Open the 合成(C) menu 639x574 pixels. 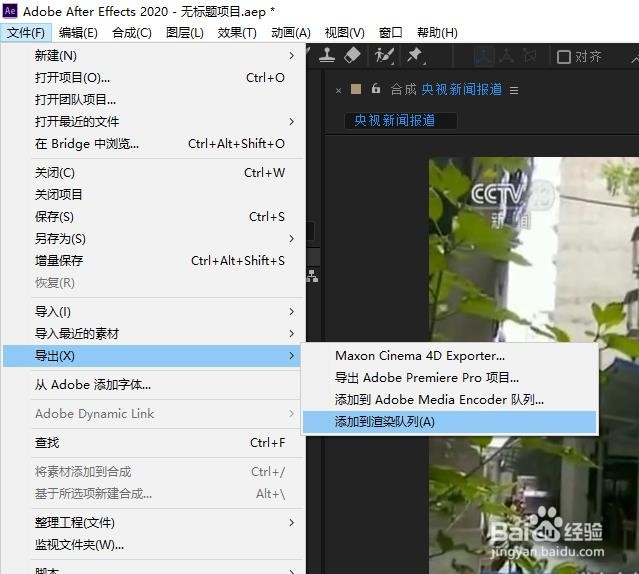[x=132, y=33]
